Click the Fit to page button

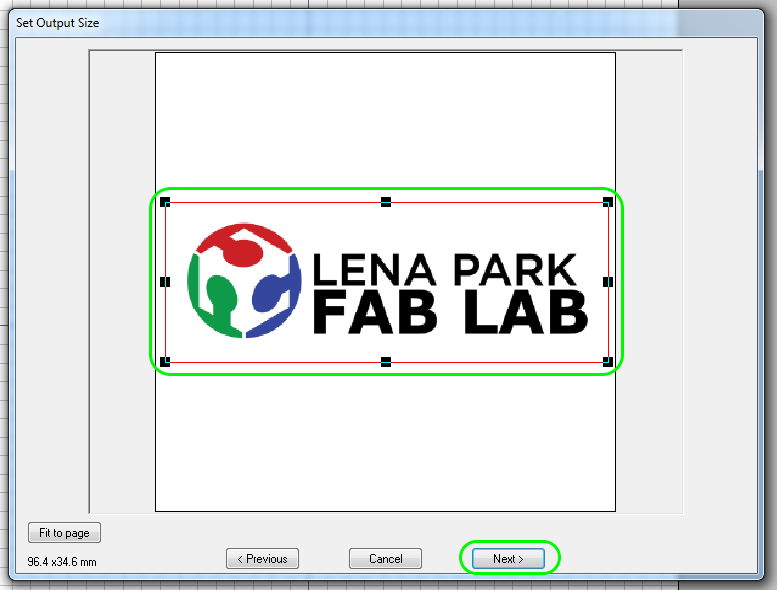click(x=64, y=533)
